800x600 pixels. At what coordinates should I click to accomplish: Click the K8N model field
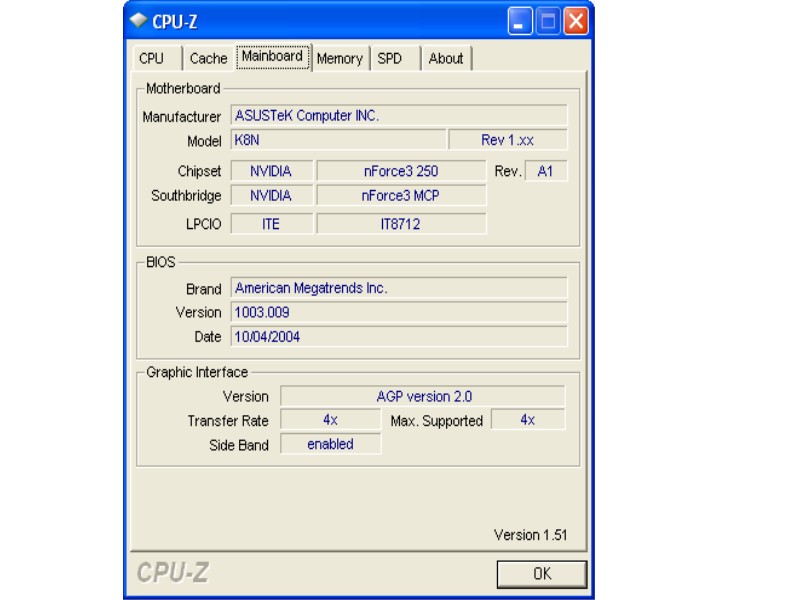point(338,140)
